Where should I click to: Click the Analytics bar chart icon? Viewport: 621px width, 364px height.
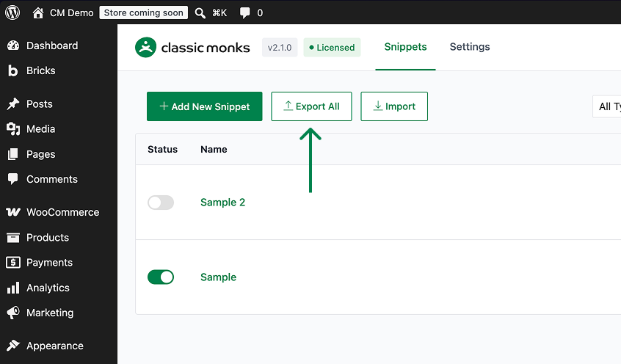pyautogui.click(x=13, y=288)
